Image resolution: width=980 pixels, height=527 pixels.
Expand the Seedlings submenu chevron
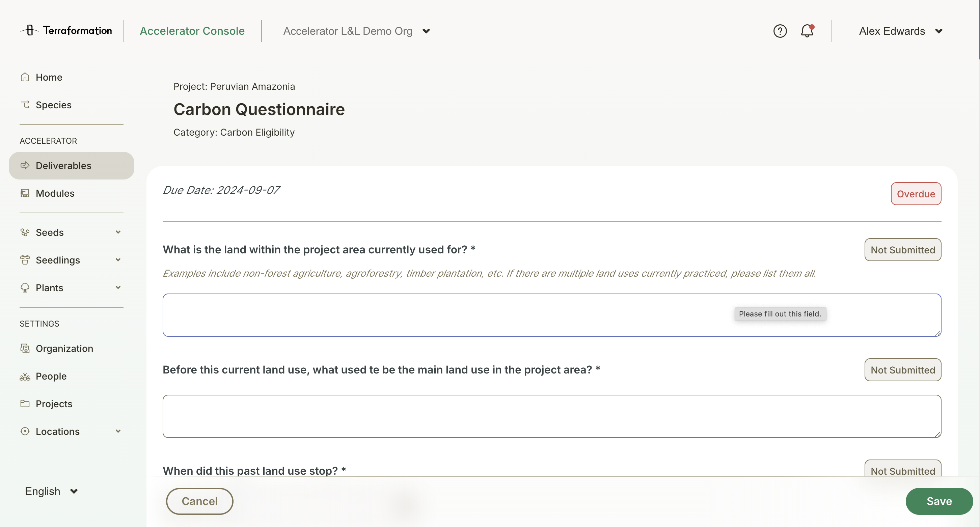point(118,260)
